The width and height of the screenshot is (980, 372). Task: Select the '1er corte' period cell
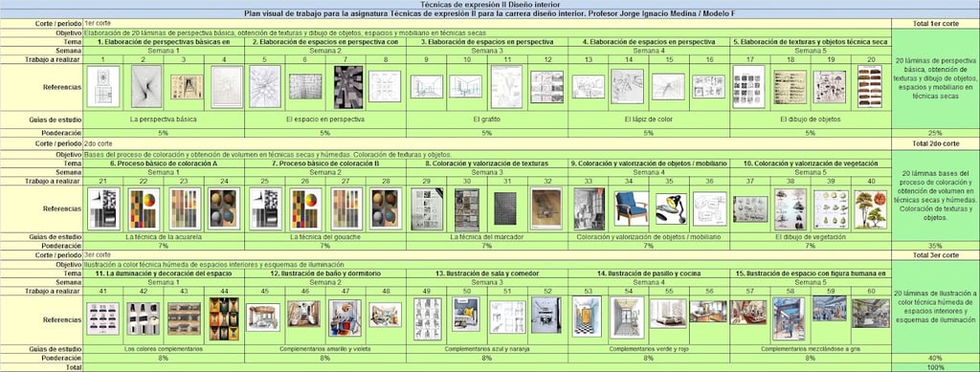click(487, 23)
